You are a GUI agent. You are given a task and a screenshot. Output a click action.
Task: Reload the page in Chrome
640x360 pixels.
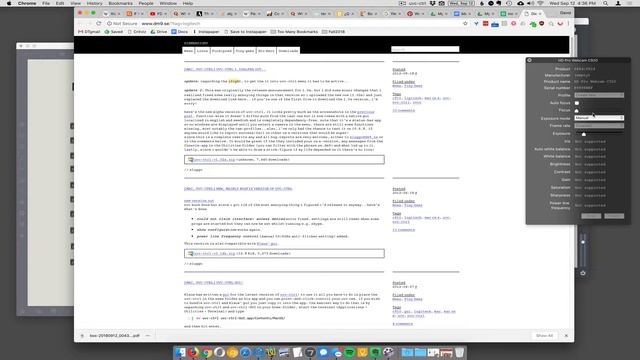(99, 24)
